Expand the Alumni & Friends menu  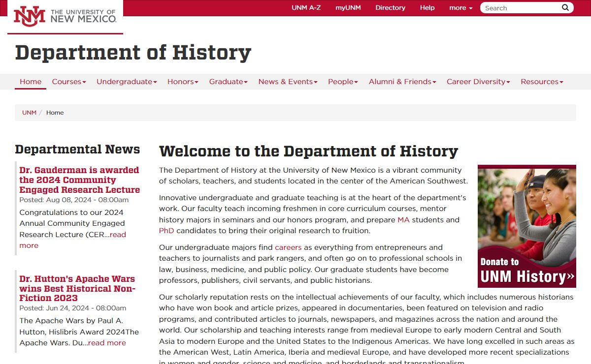click(x=402, y=82)
